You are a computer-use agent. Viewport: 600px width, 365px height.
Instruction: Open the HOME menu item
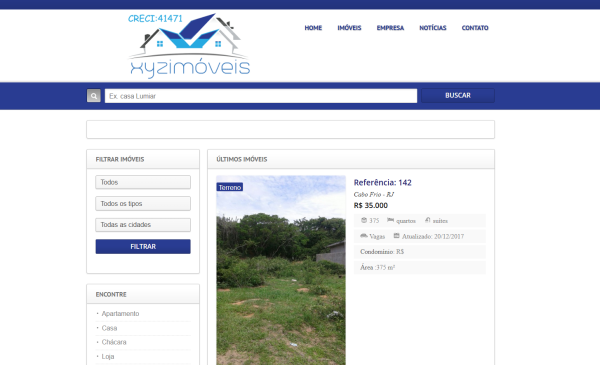[313, 28]
